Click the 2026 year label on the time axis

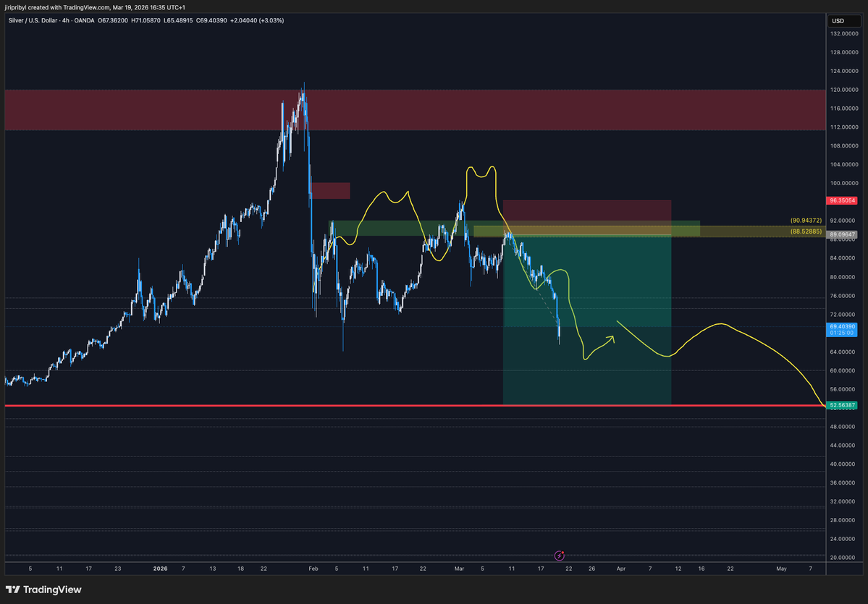160,569
